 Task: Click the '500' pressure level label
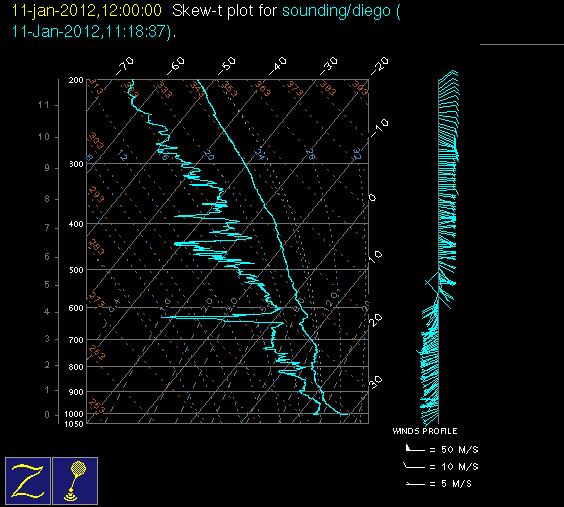76,270
